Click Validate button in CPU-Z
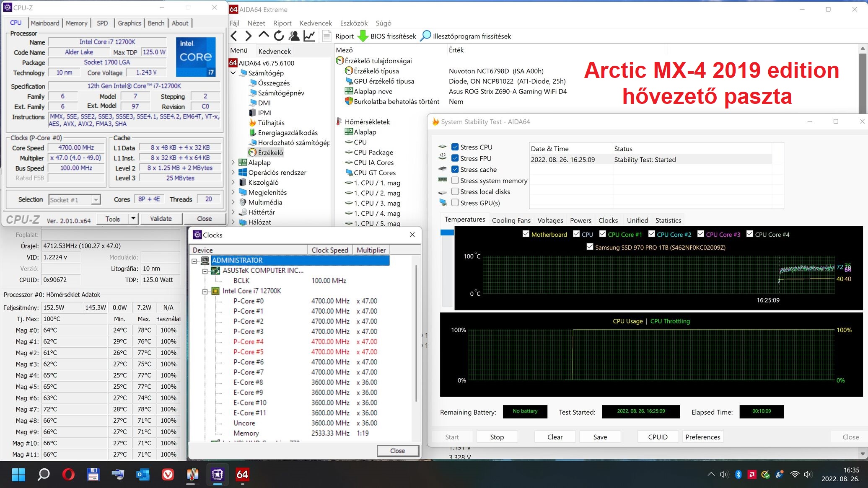This screenshot has height=488, width=868. (x=161, y=219)
